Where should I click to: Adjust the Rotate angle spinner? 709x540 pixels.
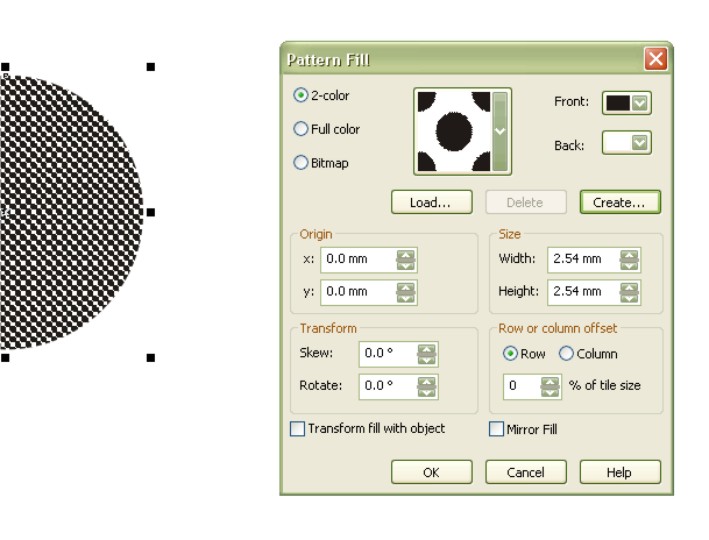point(427,386)
